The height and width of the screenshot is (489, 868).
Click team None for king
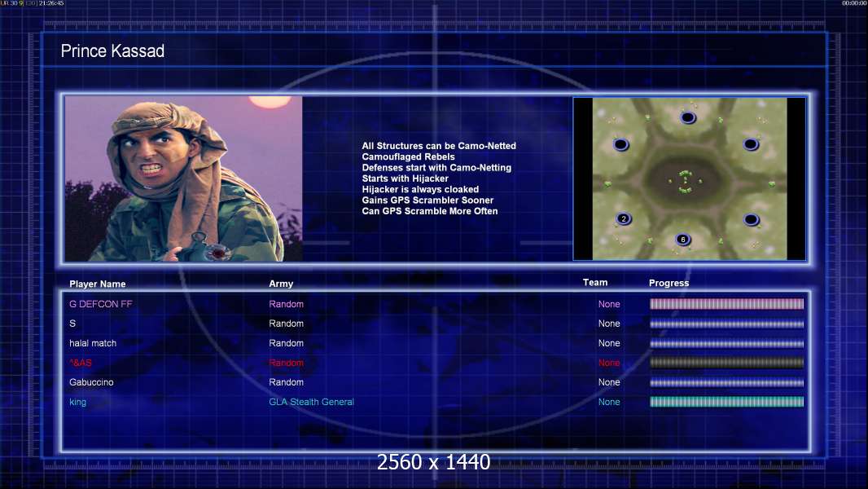pos(609,402)
